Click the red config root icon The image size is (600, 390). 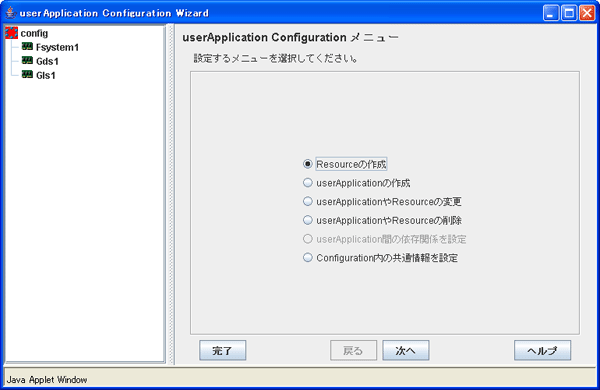click(11, 33)
